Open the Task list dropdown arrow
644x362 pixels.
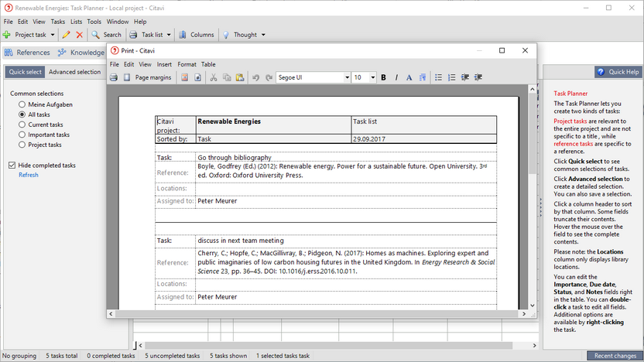click(x=169, y=35)
